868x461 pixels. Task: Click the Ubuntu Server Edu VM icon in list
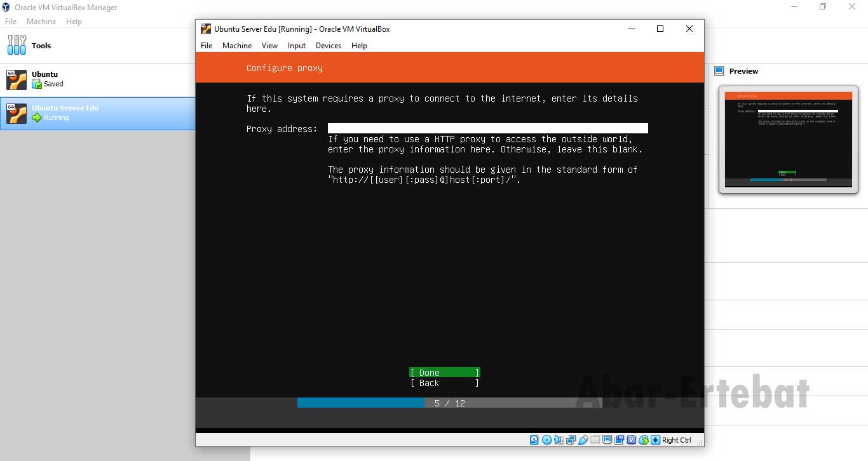coord(17,113)
